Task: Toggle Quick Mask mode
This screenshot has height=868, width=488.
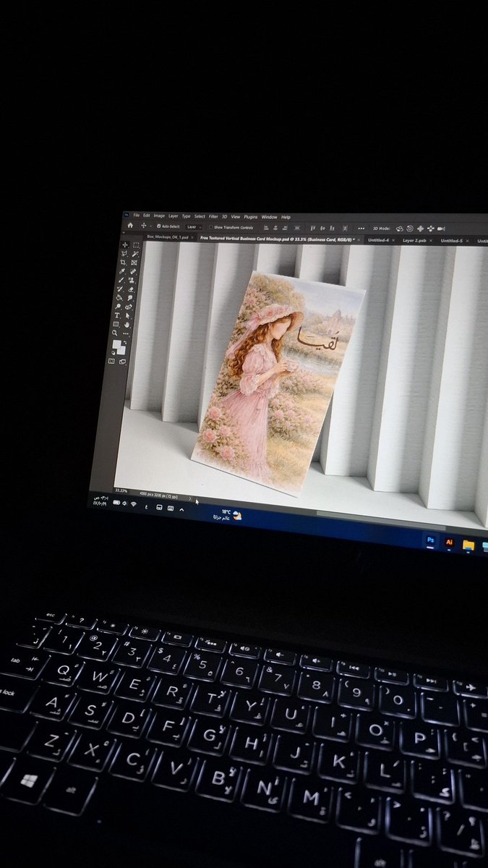Action: (111, 361)
